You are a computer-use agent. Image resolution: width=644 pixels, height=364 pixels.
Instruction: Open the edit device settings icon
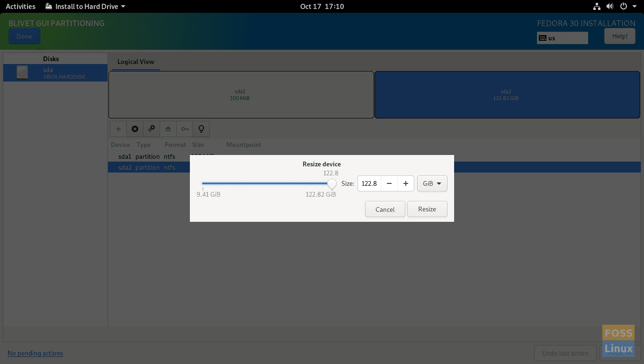click(x=151, y=128)
